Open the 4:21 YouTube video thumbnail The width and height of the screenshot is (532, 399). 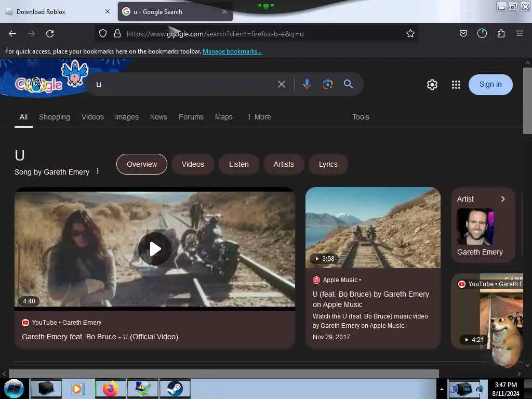(x=487, y=312)
